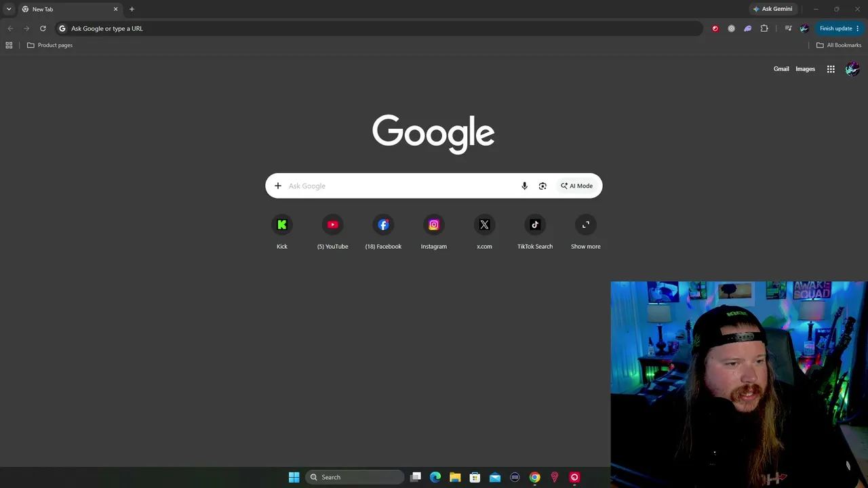Open the Extensions puzzle menu
The width and height of the screenshot is (868, 488).
click(764, 28)
